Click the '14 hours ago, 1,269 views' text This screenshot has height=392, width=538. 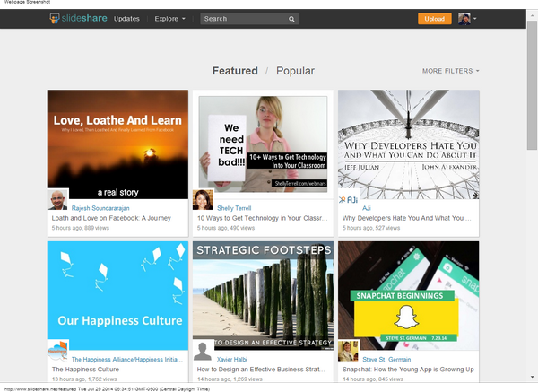coord(230,379)
